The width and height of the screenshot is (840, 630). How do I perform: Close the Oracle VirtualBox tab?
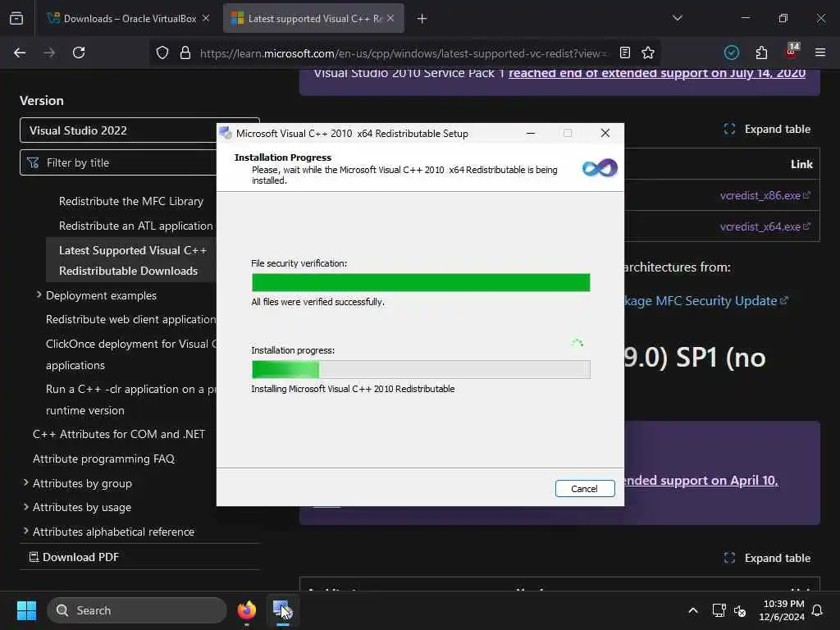[x=206, y=18]
